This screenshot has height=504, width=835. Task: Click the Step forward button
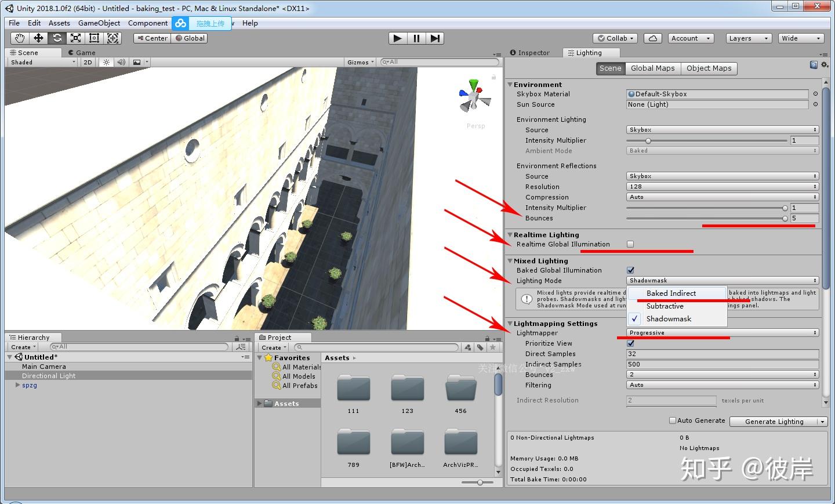(x=435, y=38)
